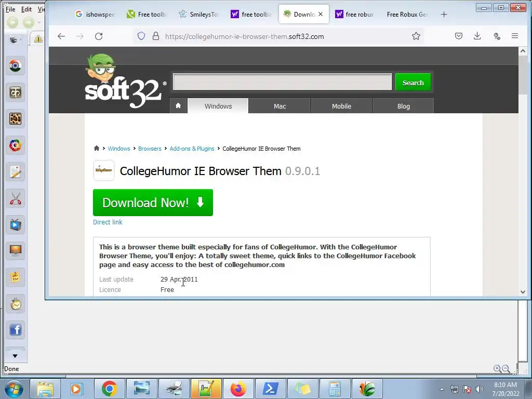Expand the sidebar with bottom down arrow
The width and height of the screenshot is (532, 399).
[15, 356]
